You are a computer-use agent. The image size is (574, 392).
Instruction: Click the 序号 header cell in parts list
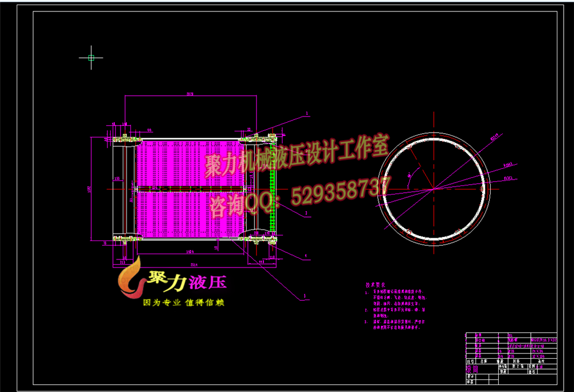point(471,361)
